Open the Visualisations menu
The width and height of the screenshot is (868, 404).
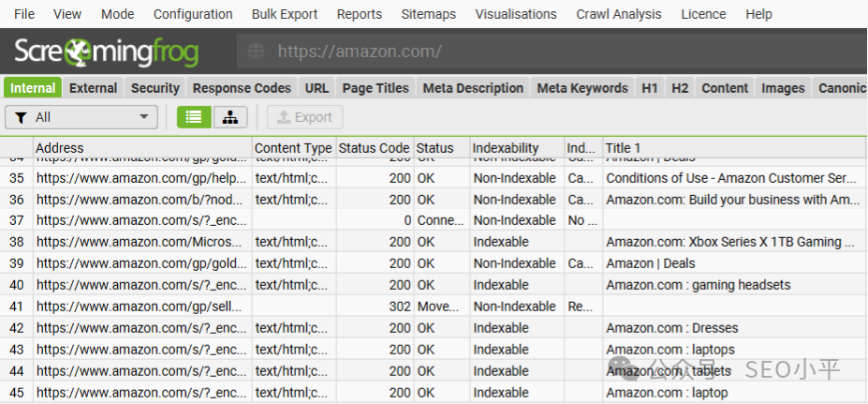516,14
